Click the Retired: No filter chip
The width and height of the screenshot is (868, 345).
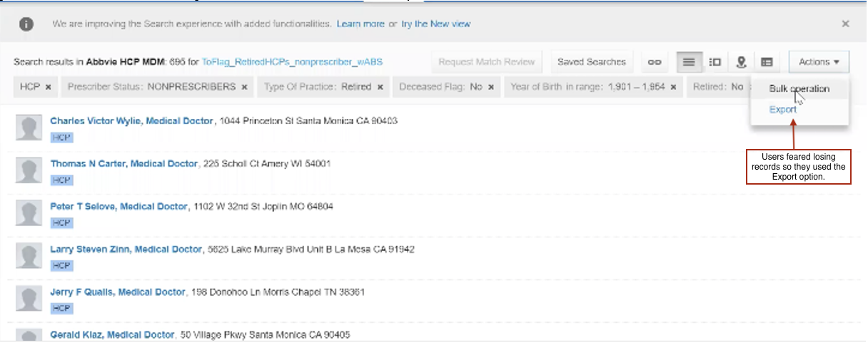(x=717, y=87)
